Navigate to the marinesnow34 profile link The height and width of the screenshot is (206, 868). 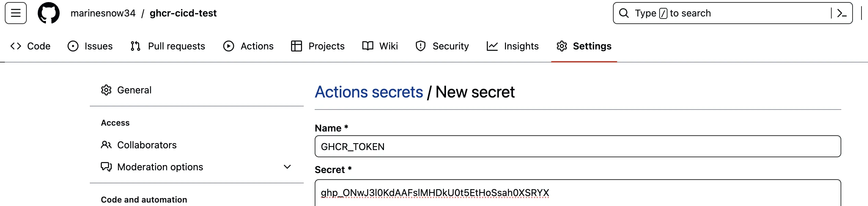pos(104,13)
